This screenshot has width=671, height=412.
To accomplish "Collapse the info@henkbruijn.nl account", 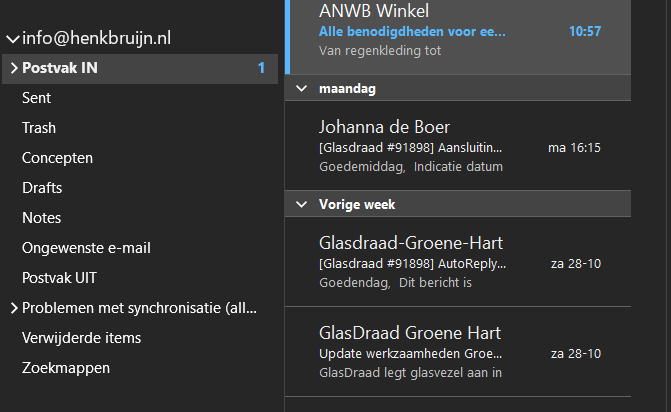I will click(x=13, y=39).
